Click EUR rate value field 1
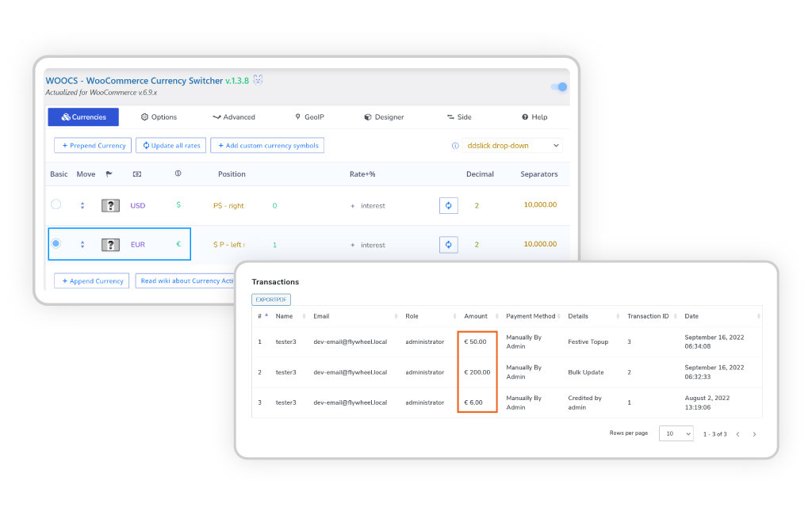 [x=274, y=245]
